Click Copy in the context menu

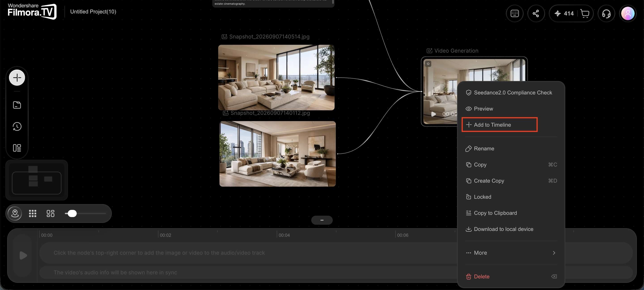(511, 165)
